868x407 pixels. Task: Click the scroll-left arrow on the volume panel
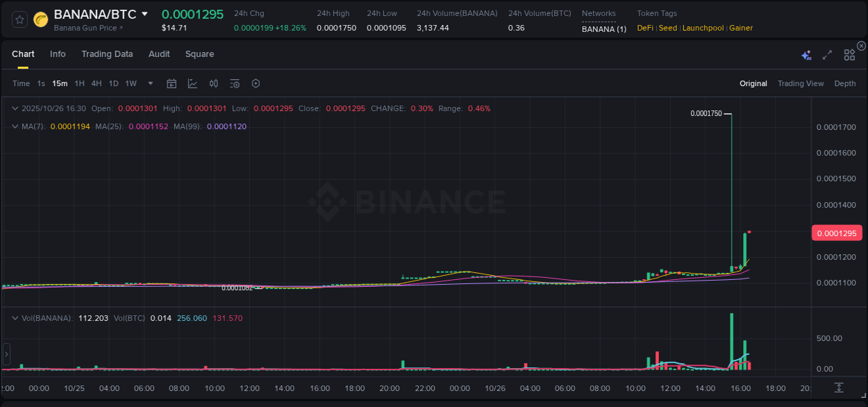tap(6, 354)
